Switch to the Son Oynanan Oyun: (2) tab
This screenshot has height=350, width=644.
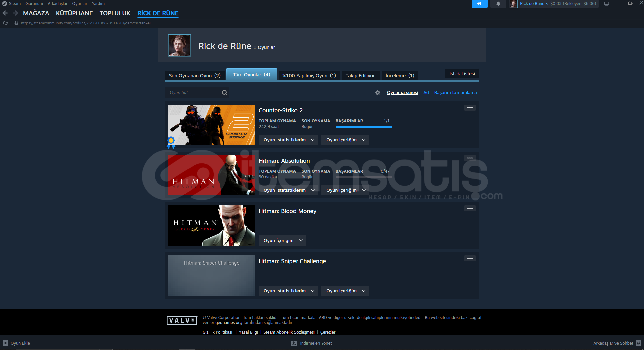coord(195,76)
